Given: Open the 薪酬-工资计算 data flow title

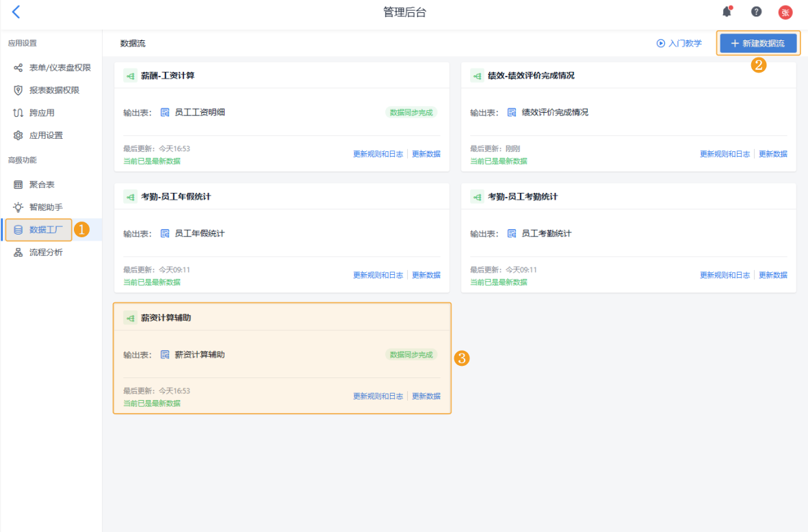Looking at the screenshot, I should click(x=168, y=76).
